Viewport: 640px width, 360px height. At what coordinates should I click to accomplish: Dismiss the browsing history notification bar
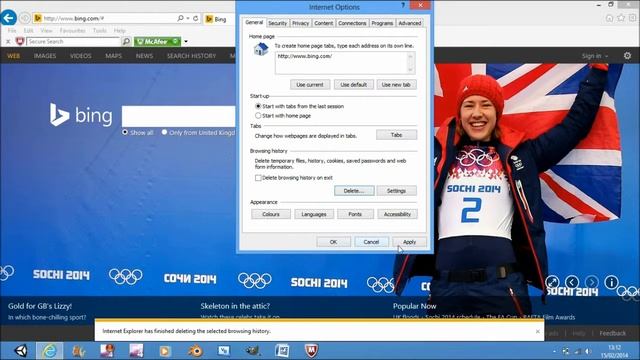click(x=538, y=331)
